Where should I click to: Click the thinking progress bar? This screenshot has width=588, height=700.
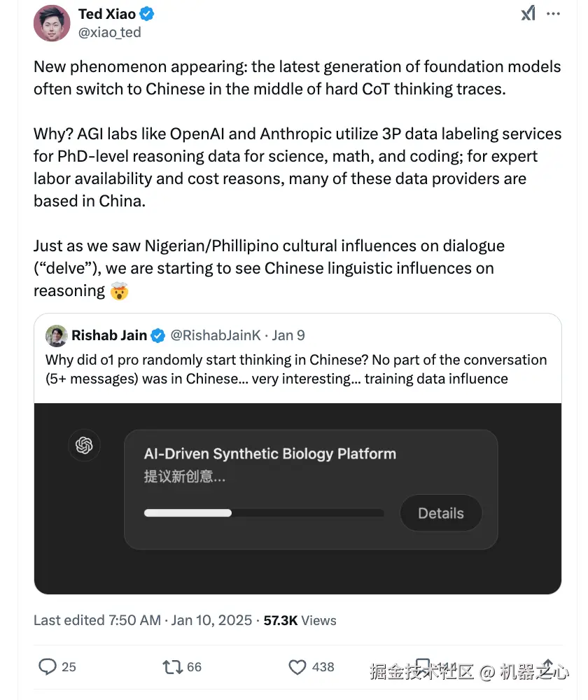tap(263, 513)
